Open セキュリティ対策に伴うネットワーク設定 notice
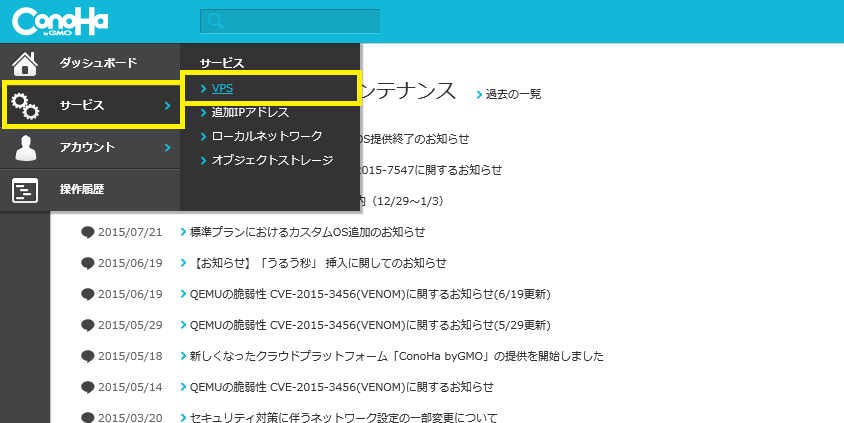 [343, 418]
